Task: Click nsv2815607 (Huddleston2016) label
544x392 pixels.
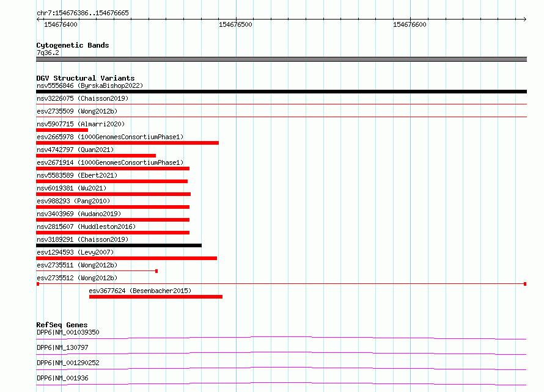Action: (x=86, y=227)
